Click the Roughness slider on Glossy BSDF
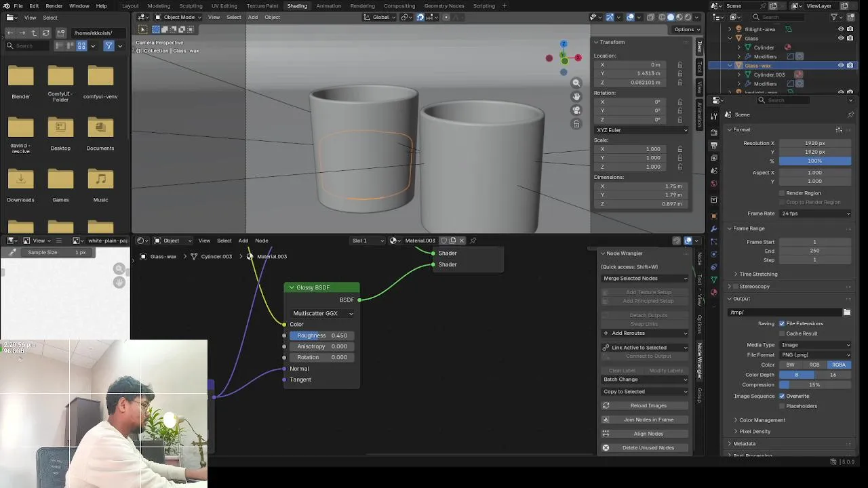Screen dimensions: 868x488 tap(322, 335)
